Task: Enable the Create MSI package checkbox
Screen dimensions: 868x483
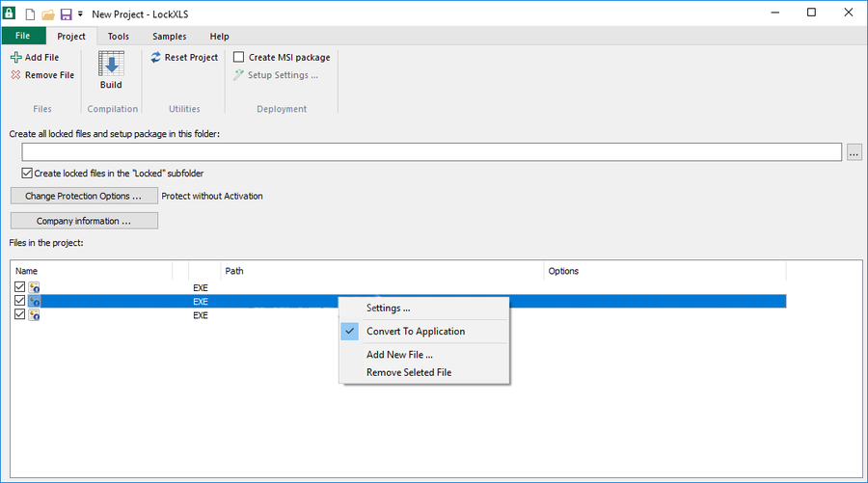Action: point(239,58)
